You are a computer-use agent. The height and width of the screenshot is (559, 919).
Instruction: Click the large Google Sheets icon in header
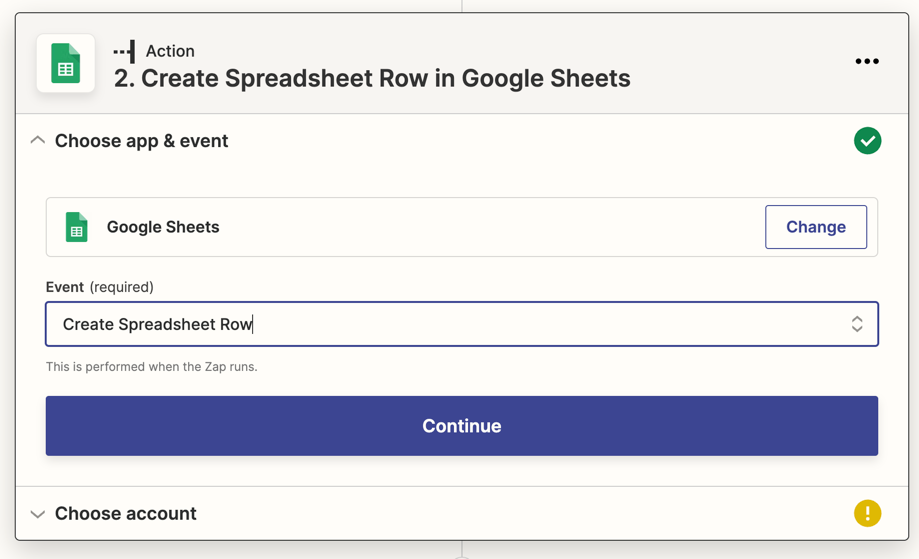66,63
